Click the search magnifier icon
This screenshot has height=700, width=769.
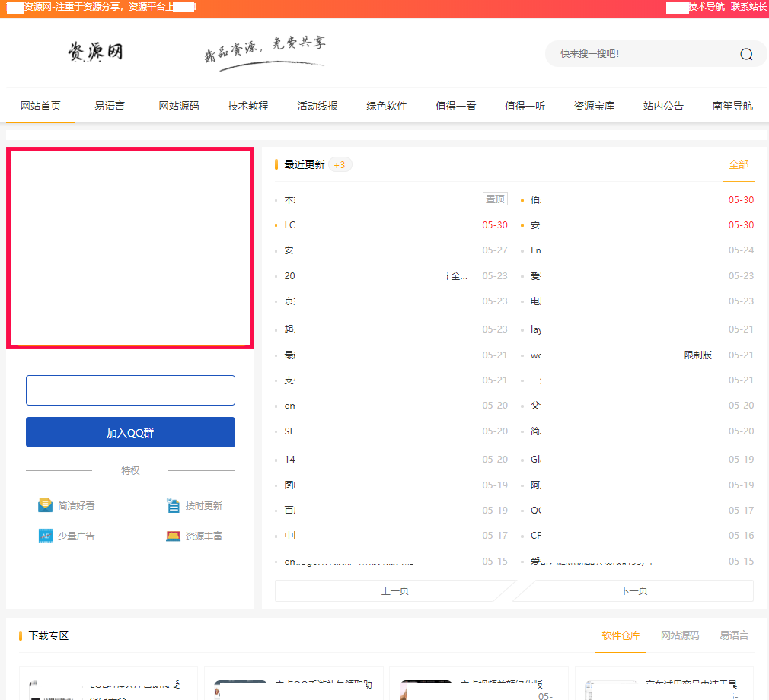745,54
